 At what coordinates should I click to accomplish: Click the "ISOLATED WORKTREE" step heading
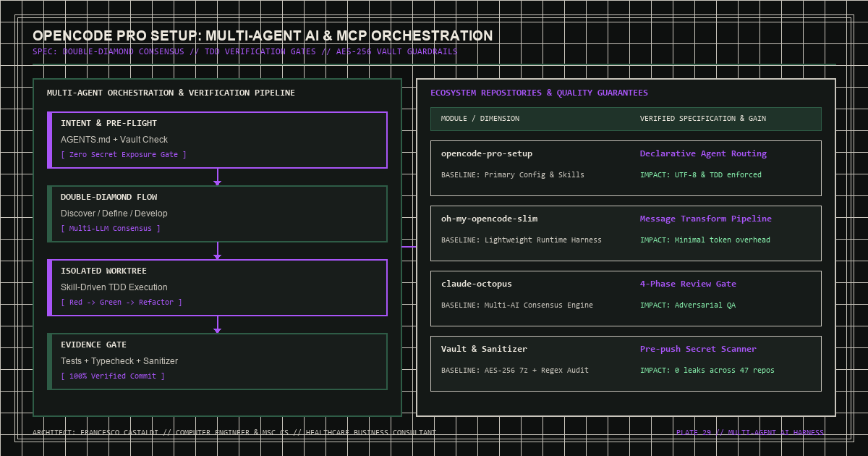[x=103, y=271]
